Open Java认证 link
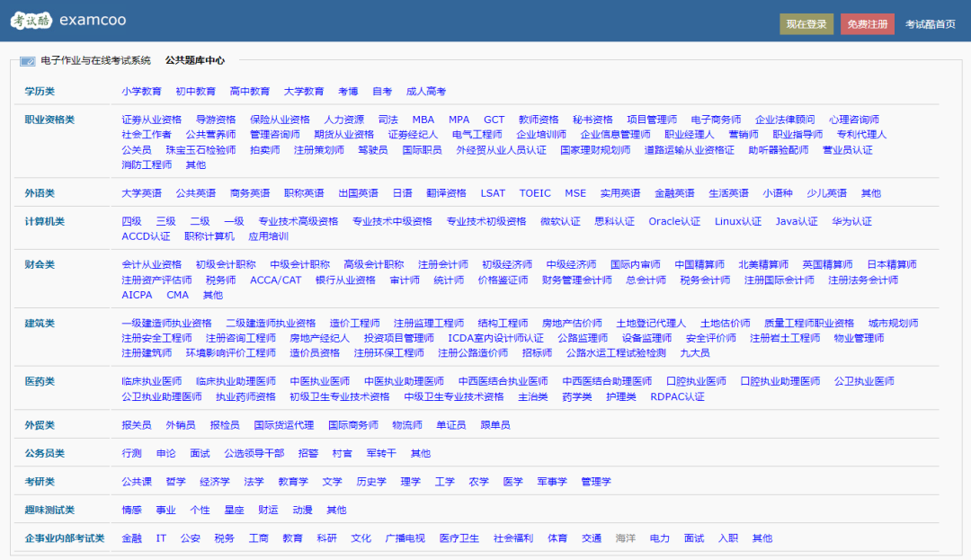Image resolution: width=971 pixels, height=560 pixels. pyautogui.click(x=797, y=221)
